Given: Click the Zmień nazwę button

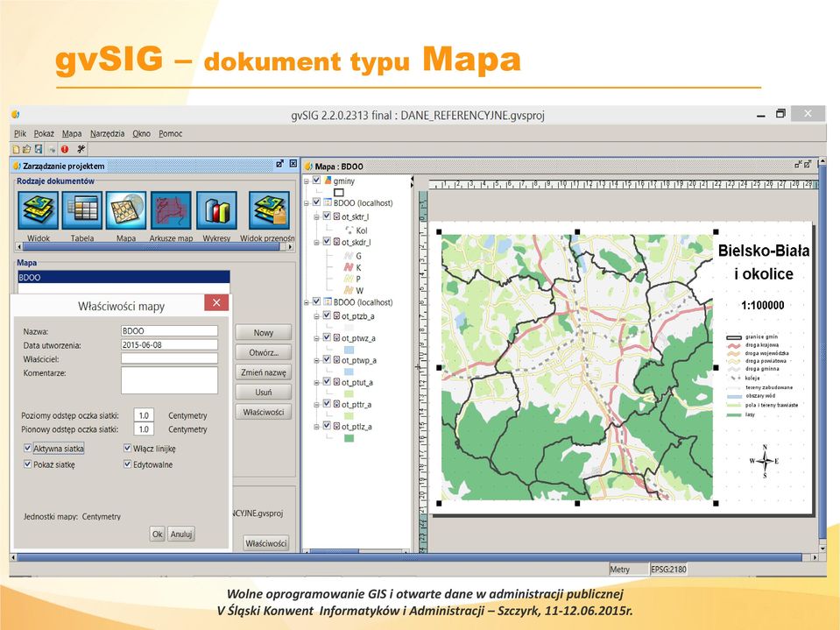Looking at the screenshot, I should click(263, 372).
